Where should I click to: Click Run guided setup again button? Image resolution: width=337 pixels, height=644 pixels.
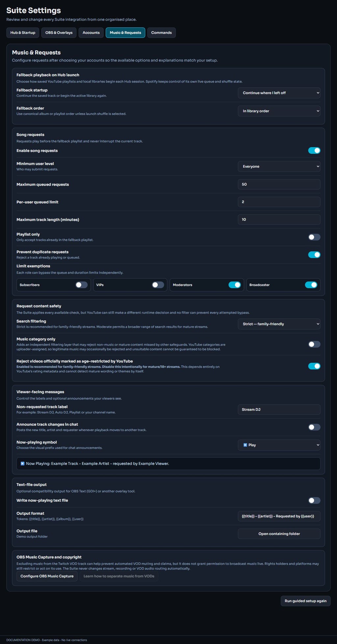point(305,601)
